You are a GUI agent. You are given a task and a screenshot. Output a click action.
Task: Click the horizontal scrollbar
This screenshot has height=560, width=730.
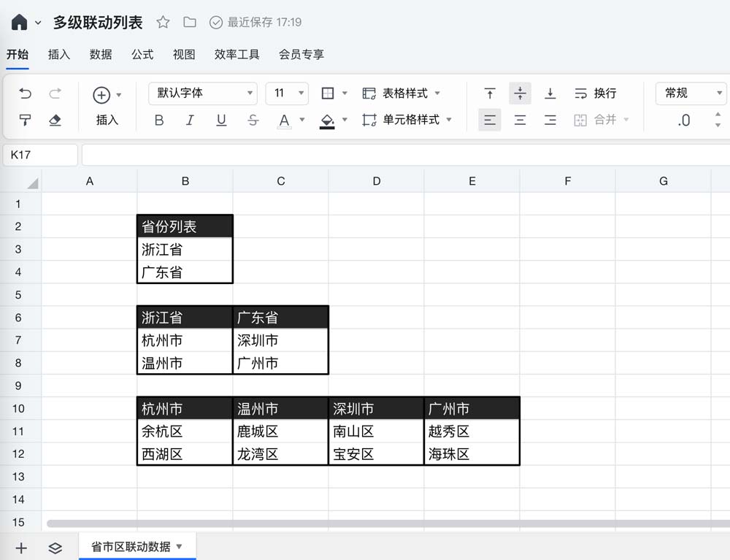point(388,523)
